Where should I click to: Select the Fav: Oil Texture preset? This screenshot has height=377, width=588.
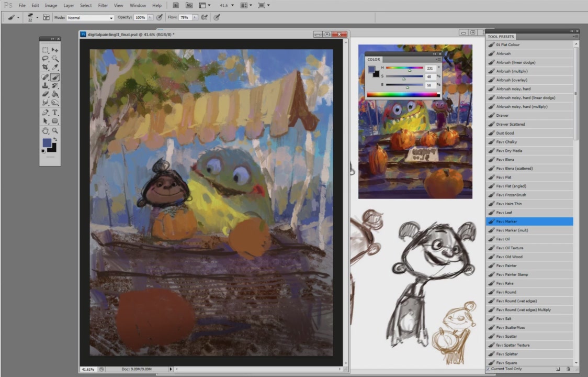tap(509, 248)
